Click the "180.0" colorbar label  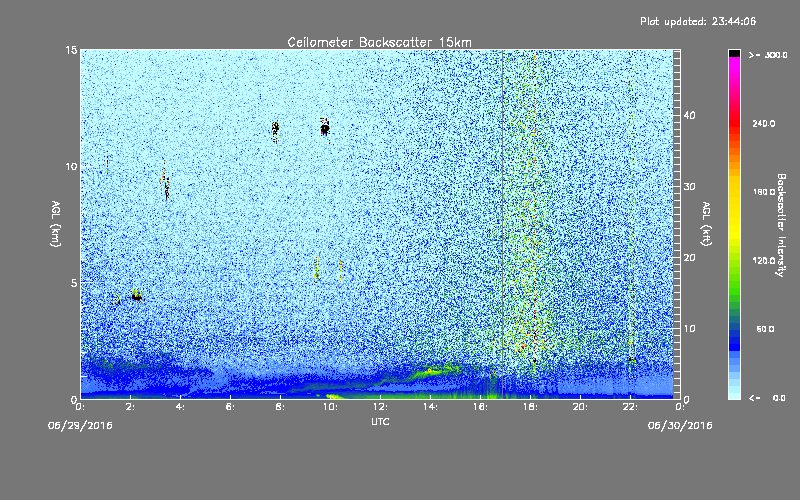764,192
